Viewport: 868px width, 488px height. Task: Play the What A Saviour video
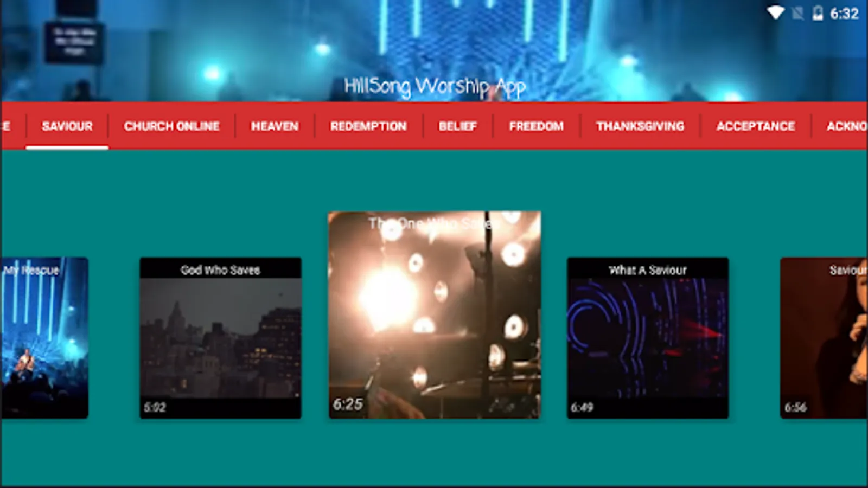(x=648, y=338)
